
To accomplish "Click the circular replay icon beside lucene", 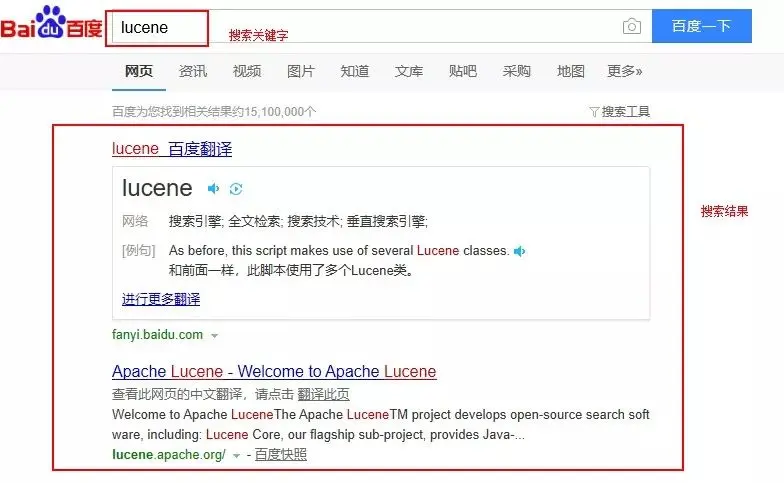I will 236,189.
